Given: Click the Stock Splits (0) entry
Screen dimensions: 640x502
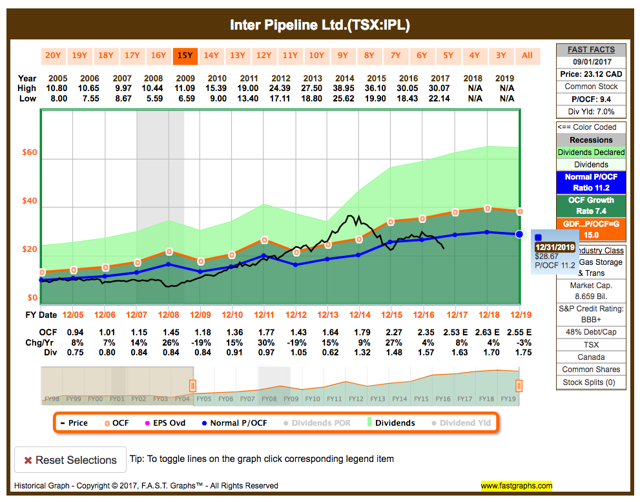Looking at the screenshot, I should tap(591, 382).
